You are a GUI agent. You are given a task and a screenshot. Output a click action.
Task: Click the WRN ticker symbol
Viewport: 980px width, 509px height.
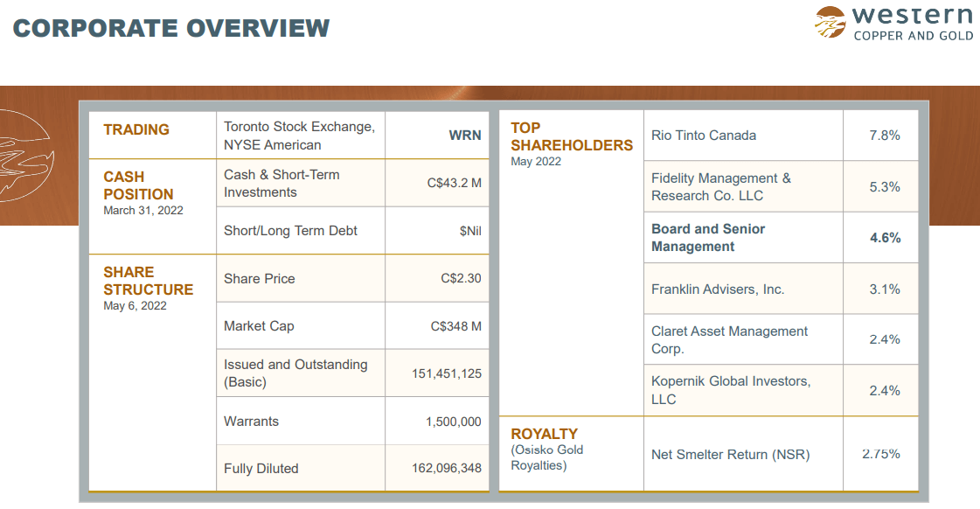465,135
